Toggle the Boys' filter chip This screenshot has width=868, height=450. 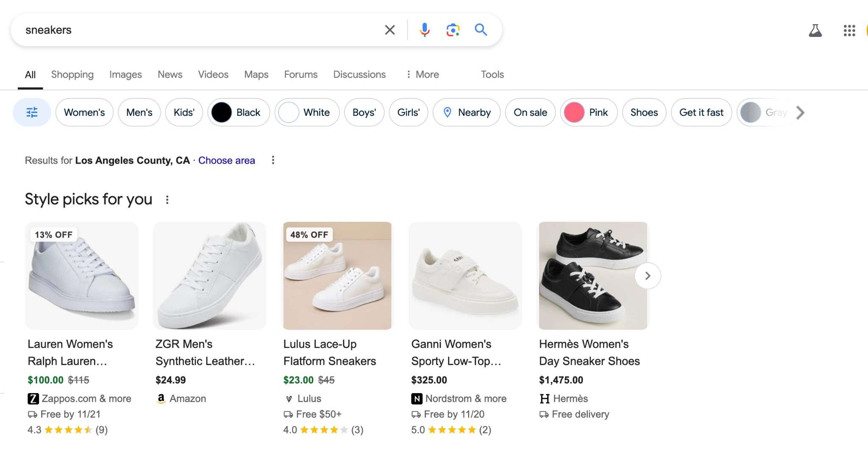point(364,112)
